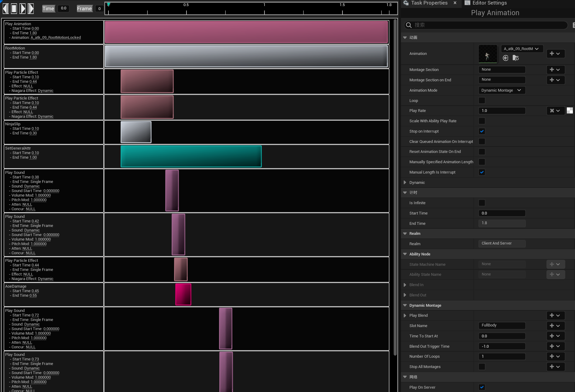Viewport: 575px width, 392px height.
Task: Stop timeline playback
Action: (14, 8)
